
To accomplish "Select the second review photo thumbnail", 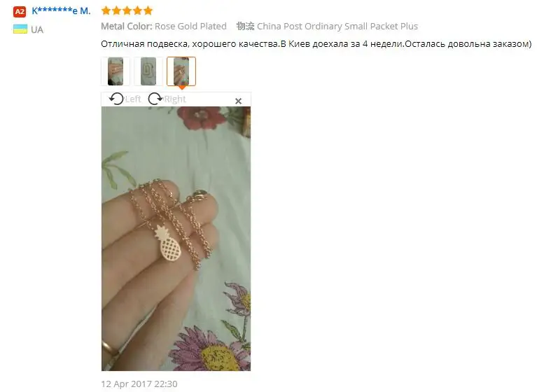I will tap(148, 71).
